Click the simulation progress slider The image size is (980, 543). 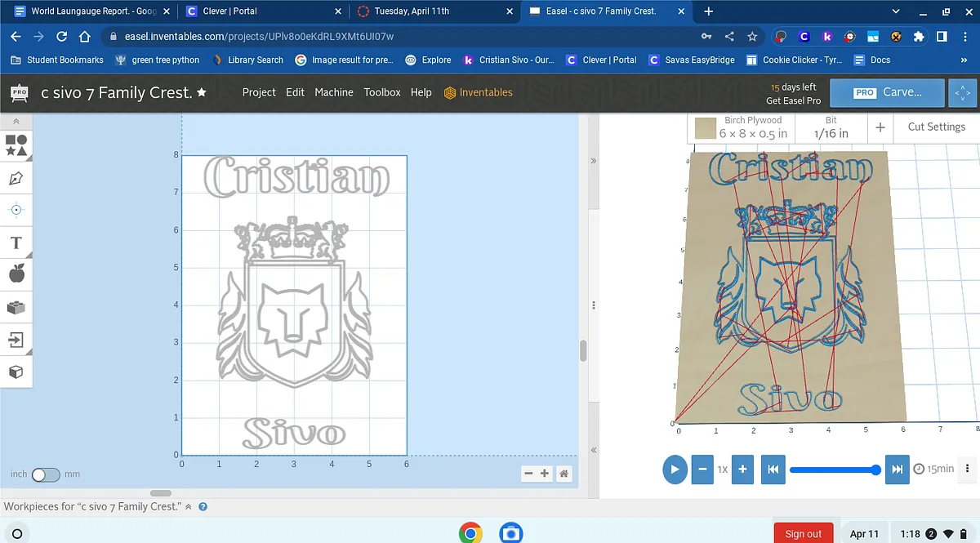(x=835, y=470)
